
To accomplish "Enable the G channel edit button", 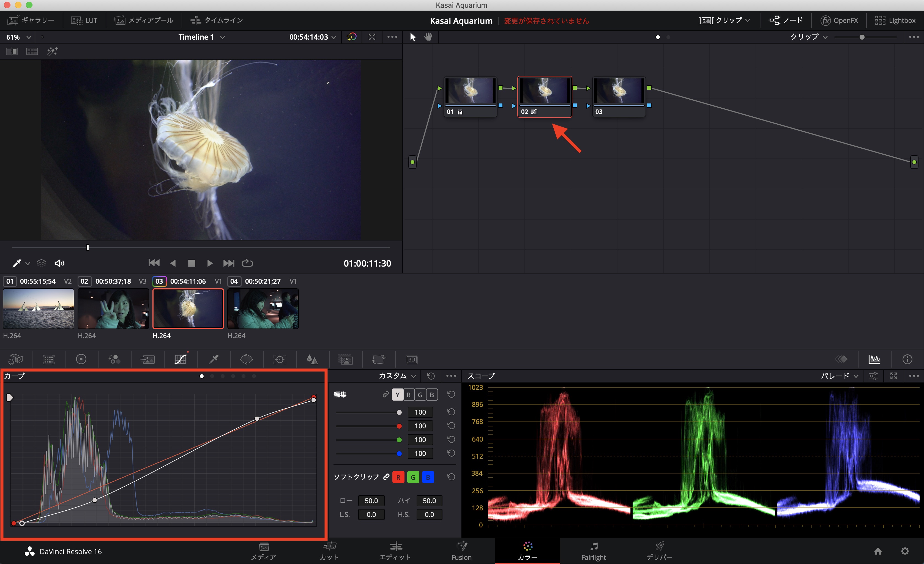I will pos(420,395).
